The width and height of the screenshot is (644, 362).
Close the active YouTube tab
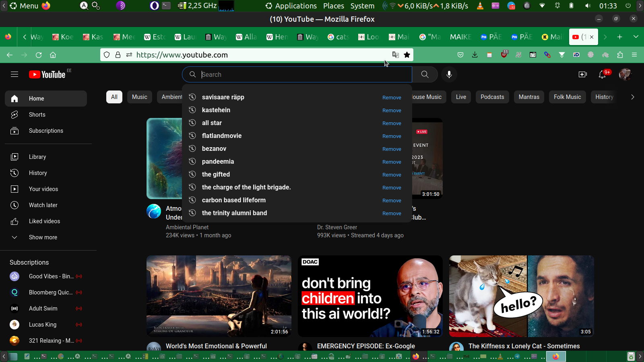(592, 37)
